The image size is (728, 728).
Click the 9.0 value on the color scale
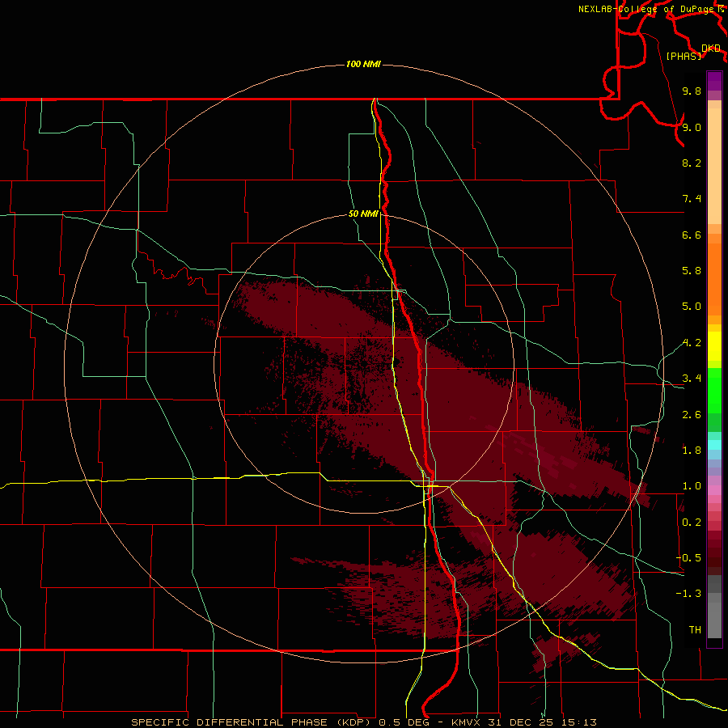692,127
